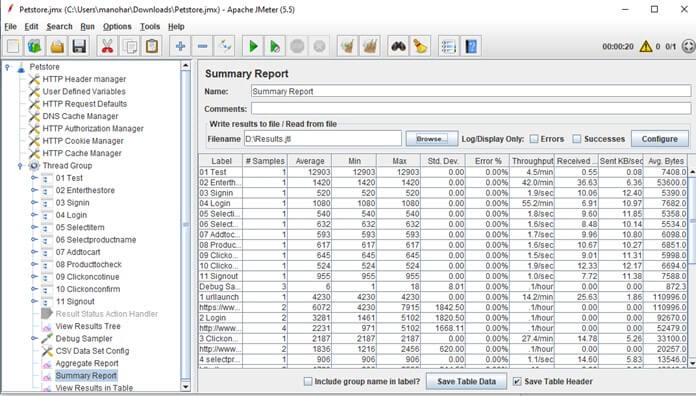The width and height of the screenshot is (696, 396).
Task: Start the test with green play icon
Action: (253, 46)
